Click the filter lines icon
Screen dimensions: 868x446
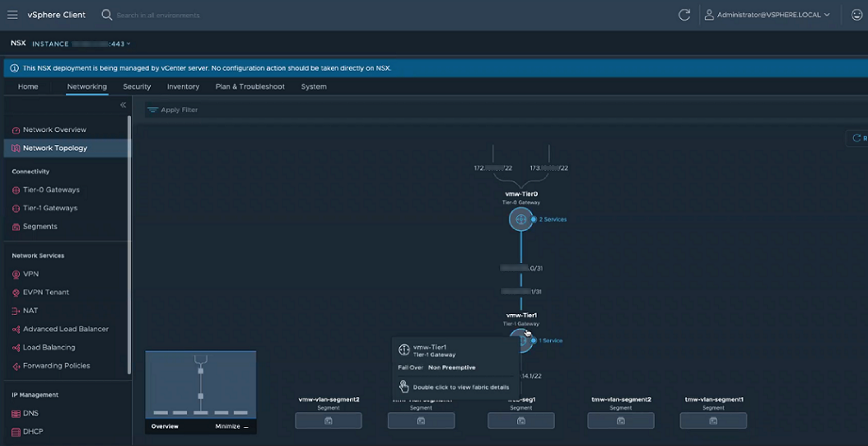point(153,110)
